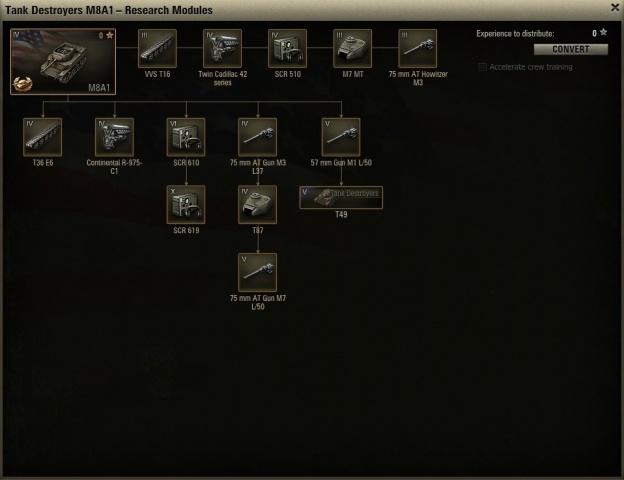Viewport: 624px width, 480px height.
Task: Select the M8A1 tank destroyer card
Action: point(63,61)
